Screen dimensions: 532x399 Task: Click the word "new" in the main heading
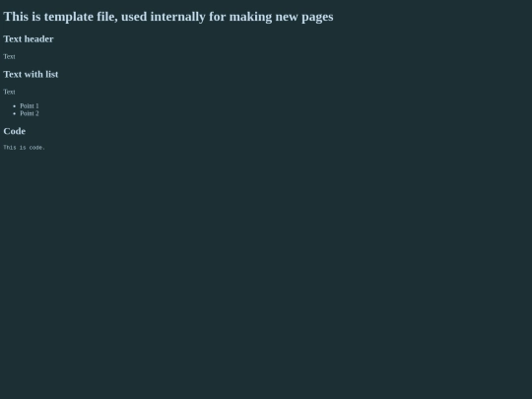(287, 17)
